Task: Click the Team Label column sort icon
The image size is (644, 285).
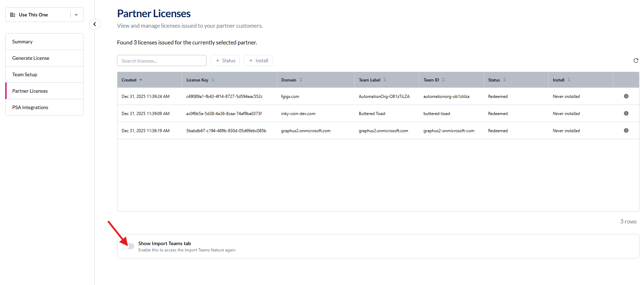Action: pos(385,80)
